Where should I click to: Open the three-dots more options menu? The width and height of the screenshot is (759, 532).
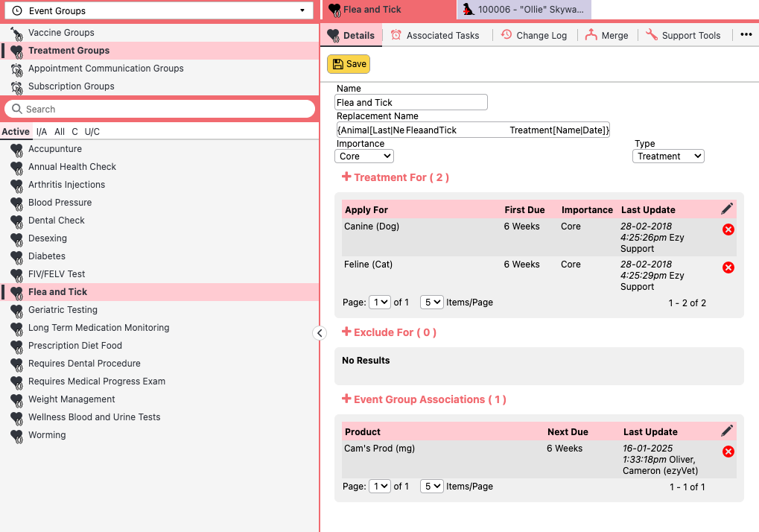[x=746, y=35]
